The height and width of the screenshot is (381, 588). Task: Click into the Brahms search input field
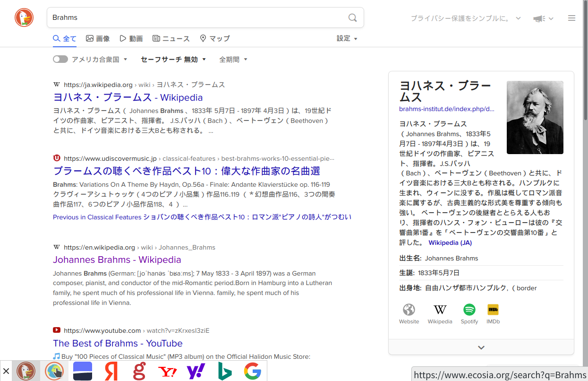196,17
